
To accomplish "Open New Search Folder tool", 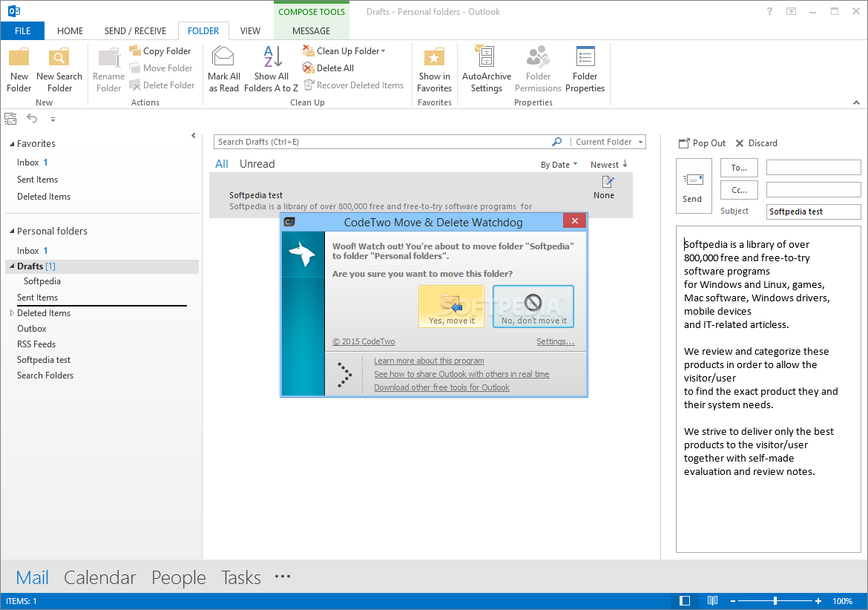I will pyautogui.click(x=59, y=70).
